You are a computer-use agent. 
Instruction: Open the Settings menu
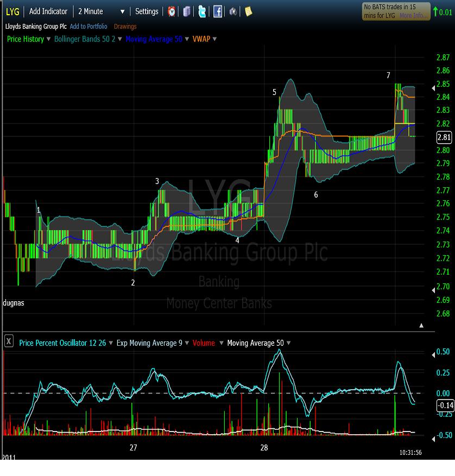(147, 11)
